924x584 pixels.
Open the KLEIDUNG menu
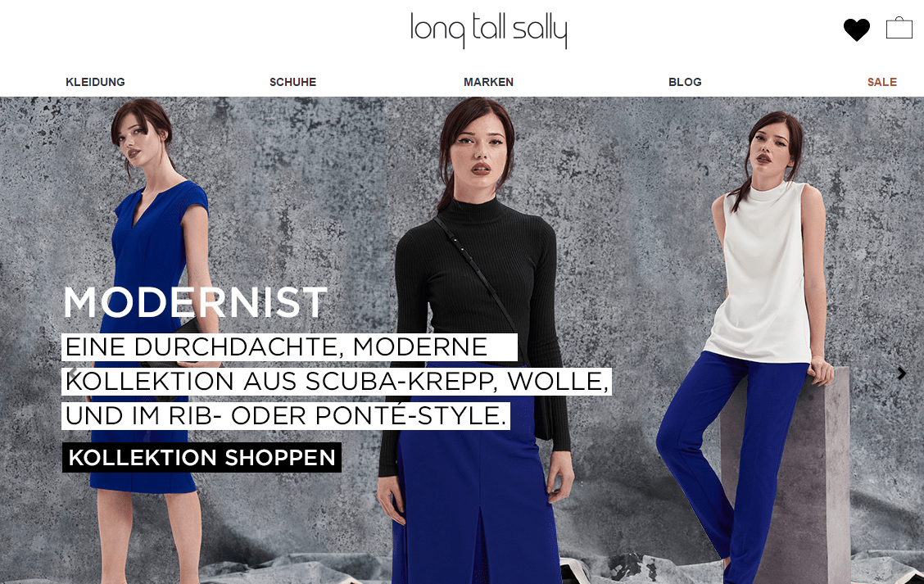[96, 82]
